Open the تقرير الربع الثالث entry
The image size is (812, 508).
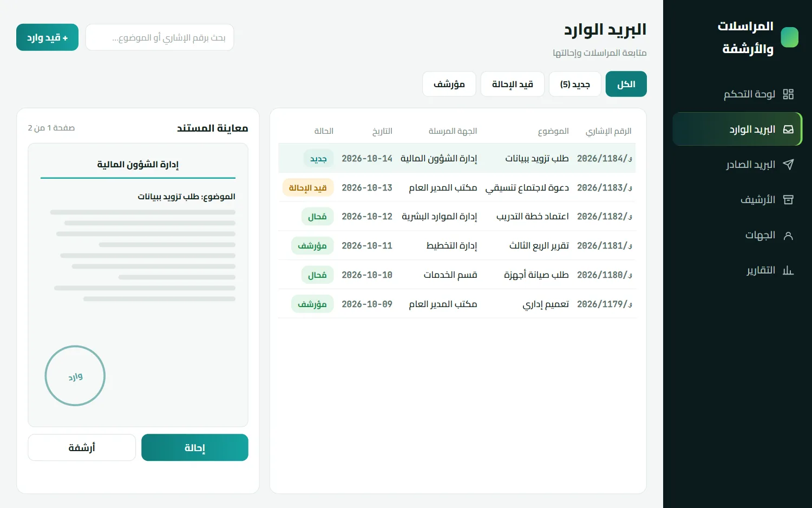pyautogui.click(x=539, y=246)
